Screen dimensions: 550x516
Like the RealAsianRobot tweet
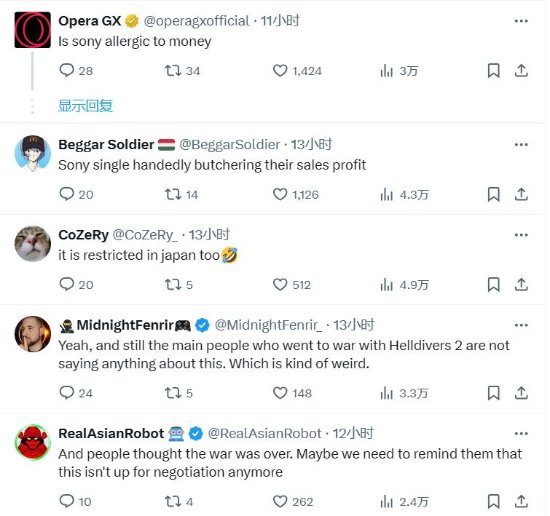coord(280,502)
